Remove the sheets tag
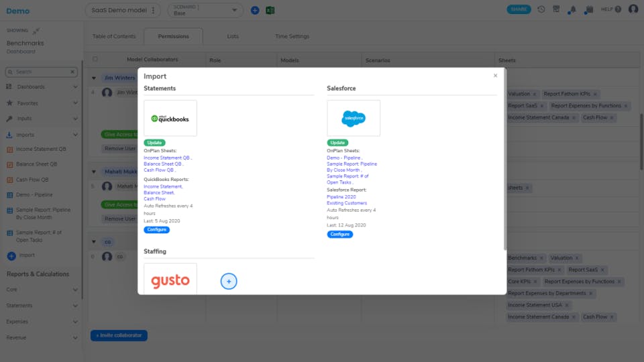 pos(527,188)
